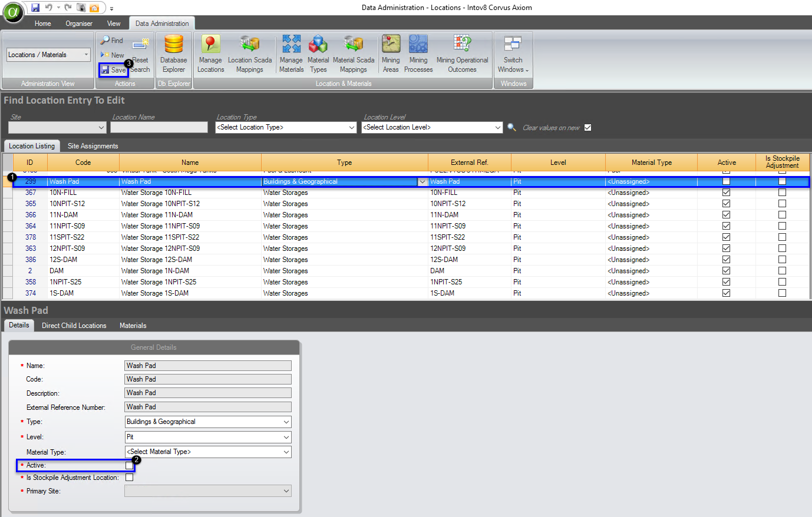Open Mining Areas

(391, 54)
